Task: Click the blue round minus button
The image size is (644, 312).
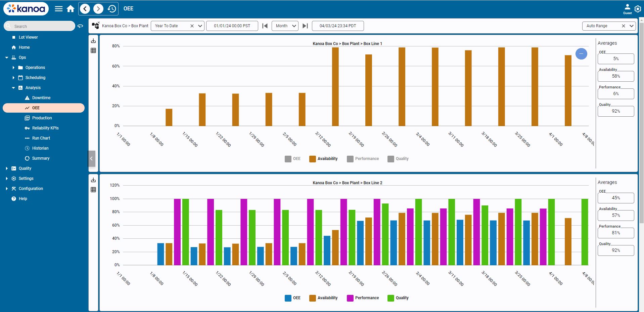Action: [x=581, y=54]
